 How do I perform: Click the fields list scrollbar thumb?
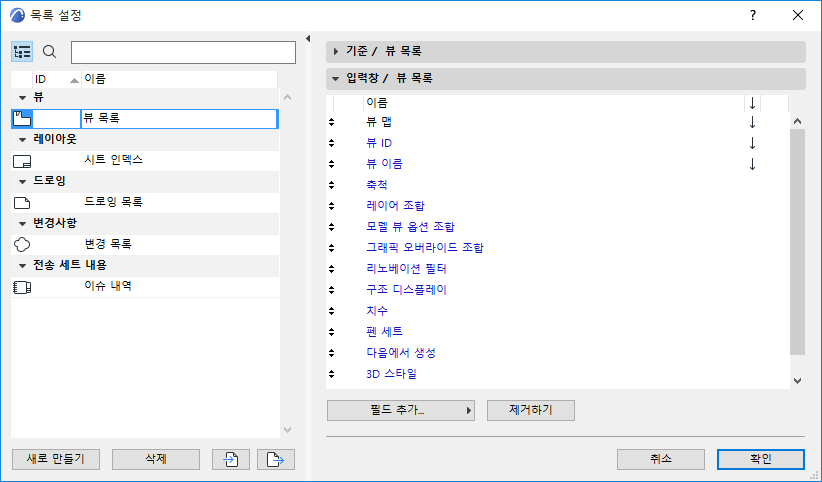point(797,242)
